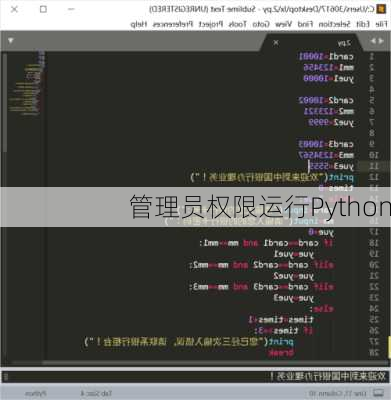Screen dimensions: 391x400
Task: Open the Goto menu
Action: [261, 24]
